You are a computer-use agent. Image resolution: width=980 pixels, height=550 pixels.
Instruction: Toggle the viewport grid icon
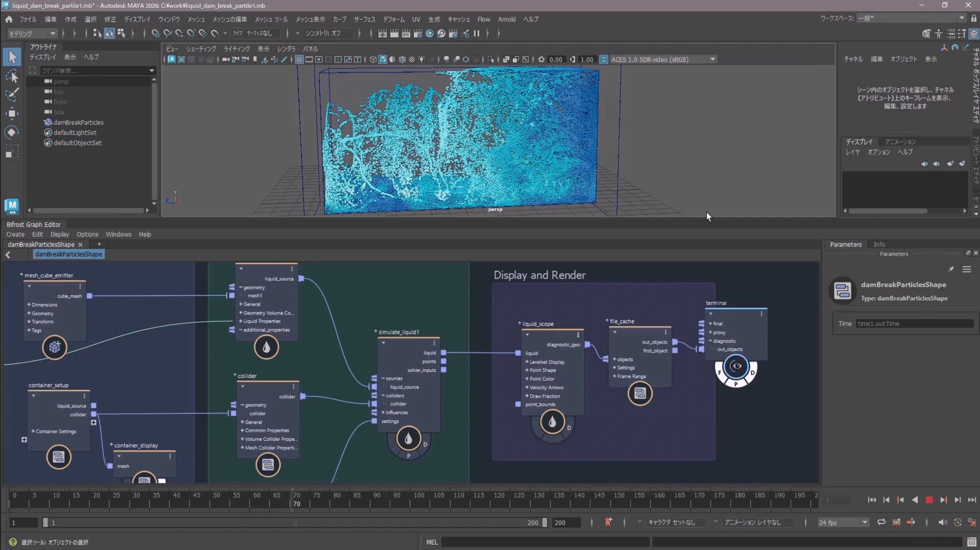tap(299, 59)
